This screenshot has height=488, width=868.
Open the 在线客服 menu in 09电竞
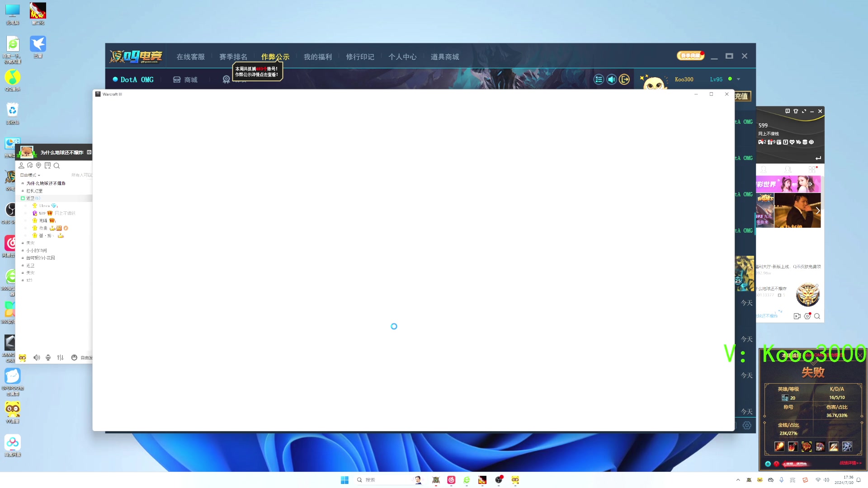[190, 57]
